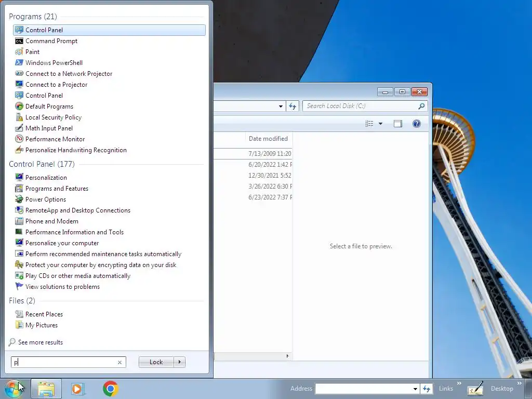
Task: Click in Search Local Disk (C:) field
Action: click(361, 106)
